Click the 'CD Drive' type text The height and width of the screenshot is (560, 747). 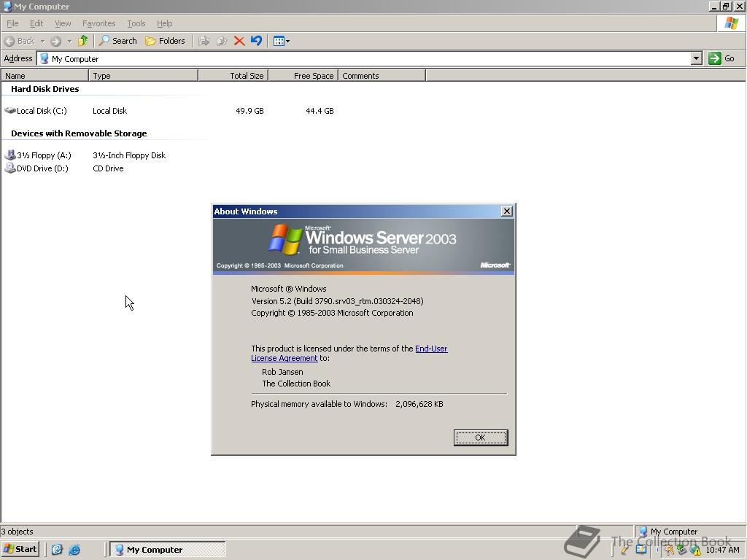[108, 168]
